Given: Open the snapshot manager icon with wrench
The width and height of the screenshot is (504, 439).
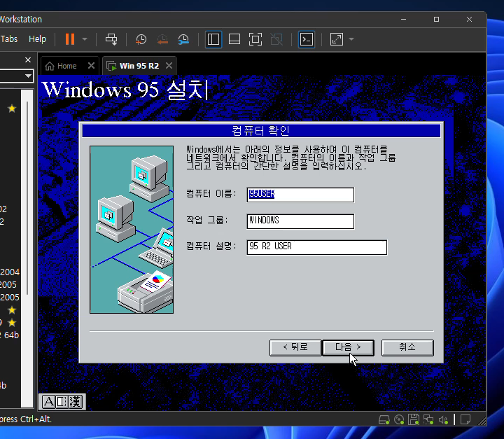Looking at the screenshot, I should 183,39.
